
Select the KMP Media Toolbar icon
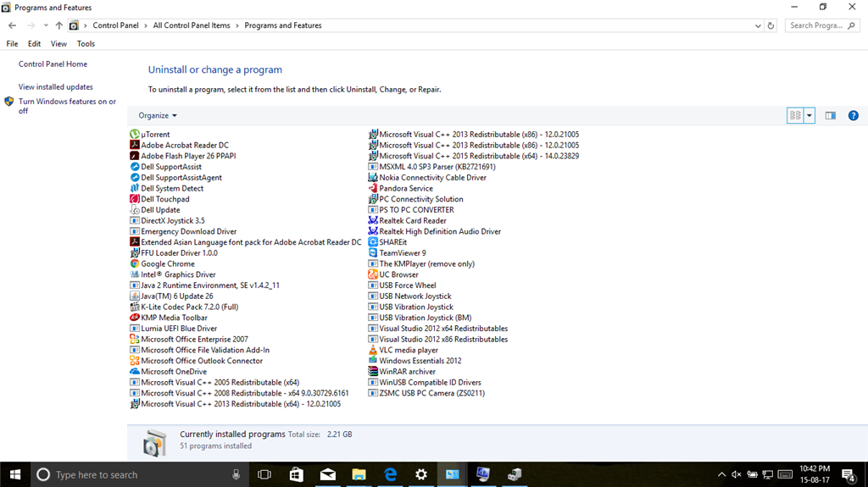135,318
